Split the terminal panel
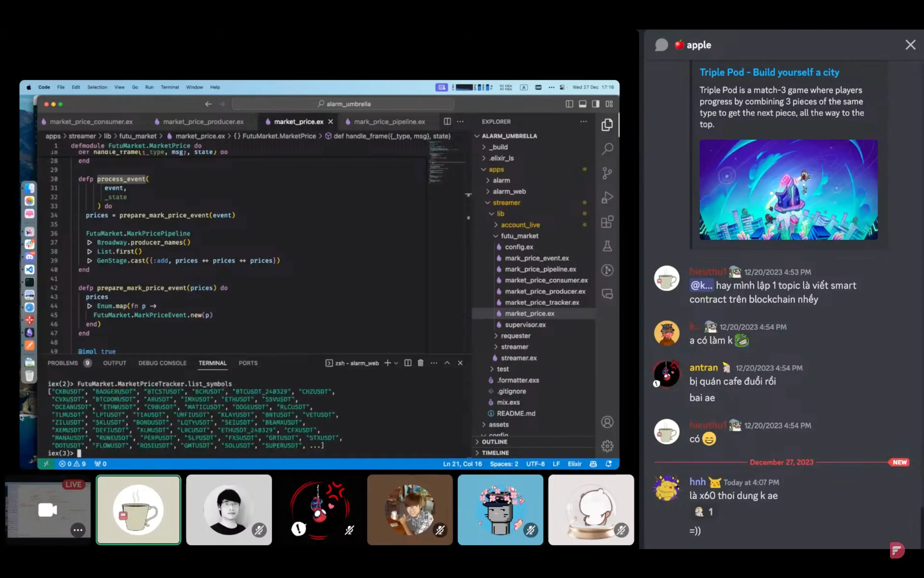This screenshot has width=924, height=578. pos(408,363)
